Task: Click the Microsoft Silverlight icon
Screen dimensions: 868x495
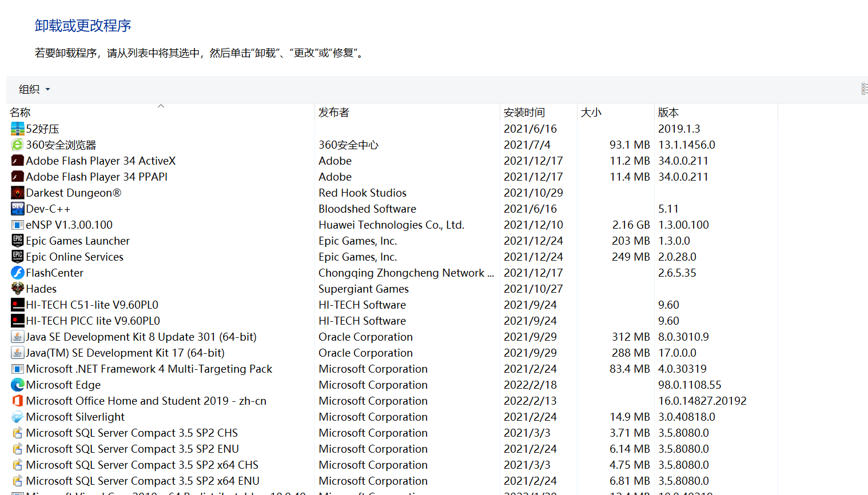Action: pyautogui.click(x=18, y=417)
